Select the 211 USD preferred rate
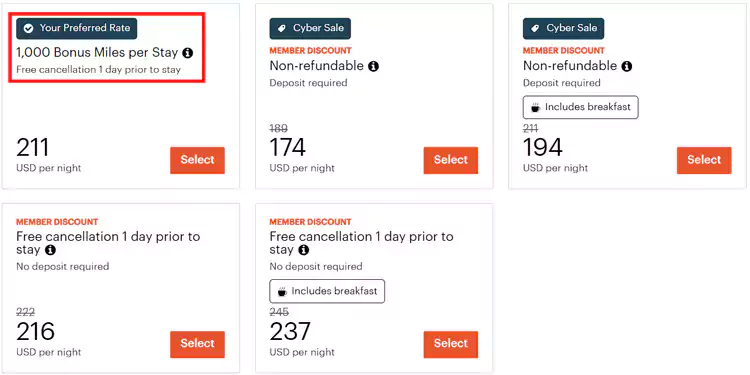Image resolution: width=750 pixels, height=375 pixels. pos(198,160)
